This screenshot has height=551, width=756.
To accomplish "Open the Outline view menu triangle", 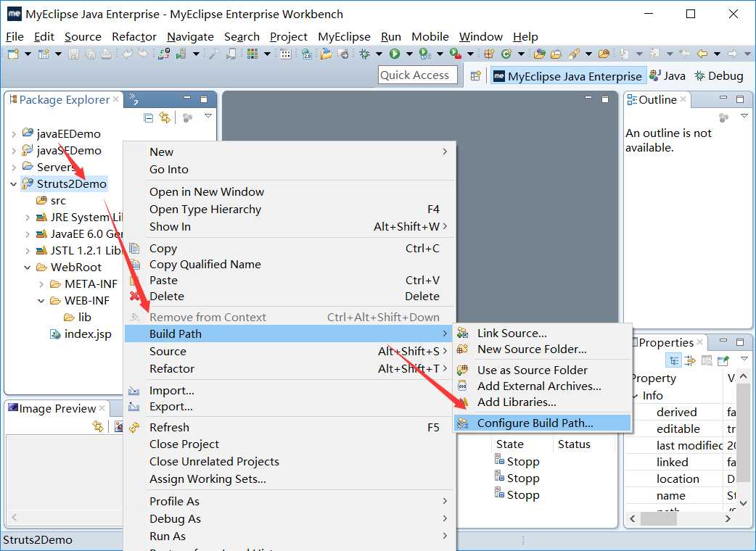I will (744, 115).
